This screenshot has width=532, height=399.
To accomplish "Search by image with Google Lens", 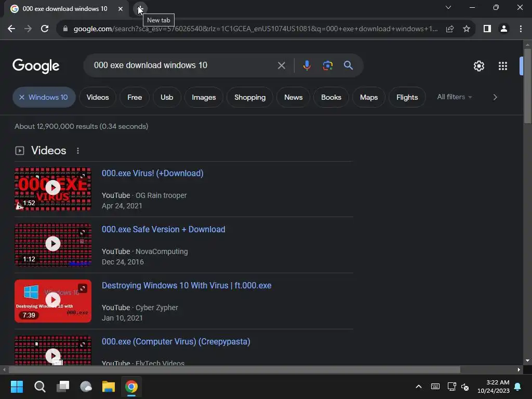I will tap(327, 65).
